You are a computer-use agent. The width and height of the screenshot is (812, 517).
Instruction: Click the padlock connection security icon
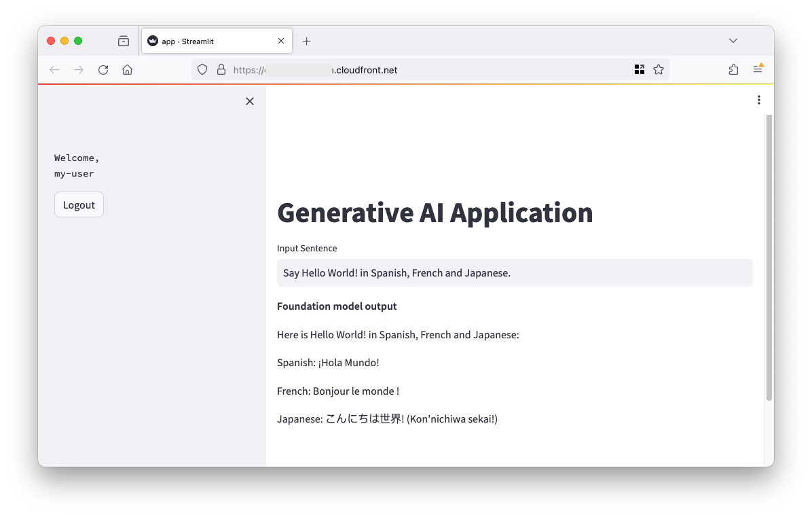coord(221,69)
